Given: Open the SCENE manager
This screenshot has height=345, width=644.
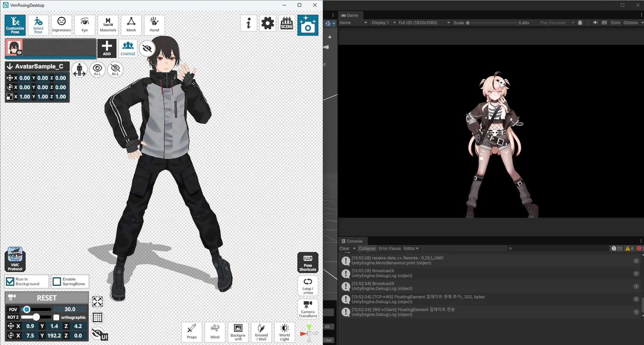Looking at the screenshot, I should click(287, 23).
